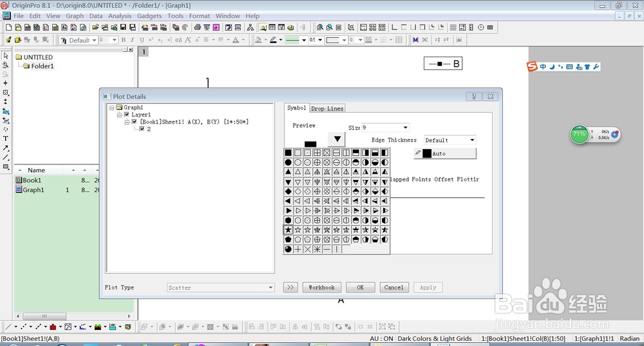The width and height of the screenshot is (644, 346).
Task: Collapse the Graph1 tree node
Action: (x=111, y=107)
